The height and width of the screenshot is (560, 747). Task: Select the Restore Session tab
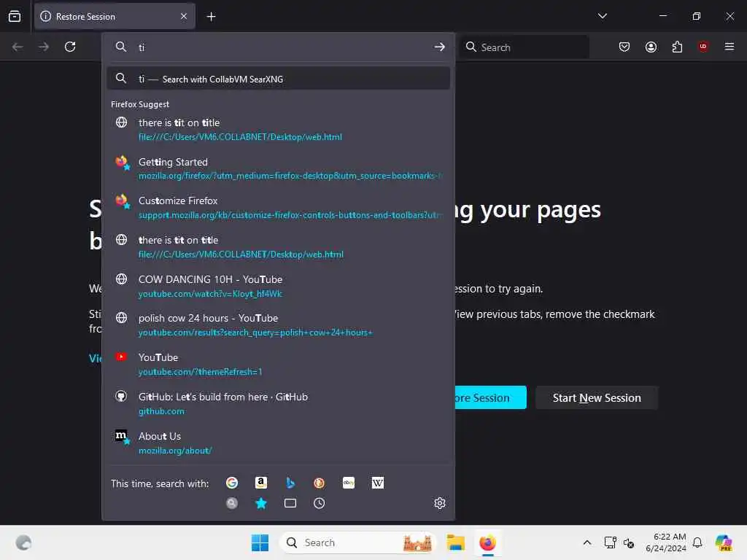click(x=115, y=16)
